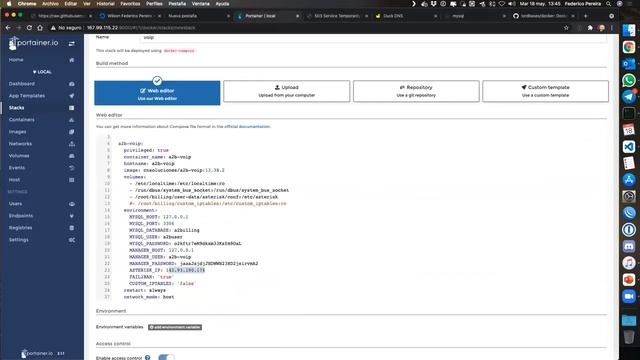640x360 pixels.
Task: Click the access control help icon
Action: click(x=147, y=358)
